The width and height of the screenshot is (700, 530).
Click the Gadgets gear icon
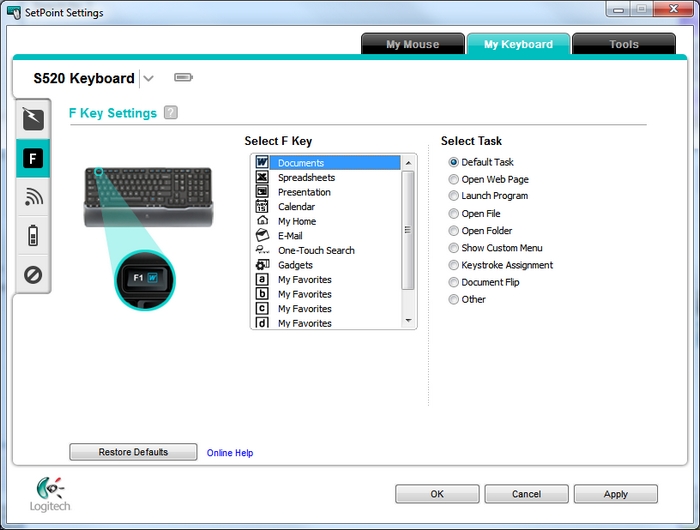click(x=262, y=265)
